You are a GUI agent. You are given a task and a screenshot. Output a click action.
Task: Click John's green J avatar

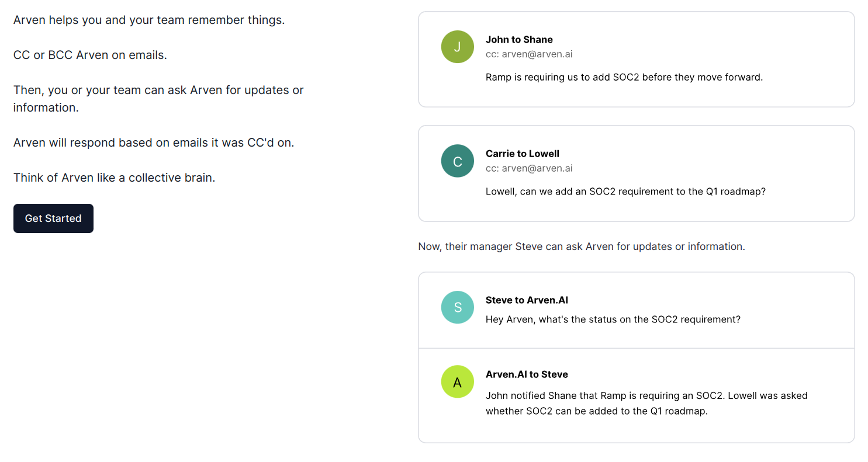458,47
